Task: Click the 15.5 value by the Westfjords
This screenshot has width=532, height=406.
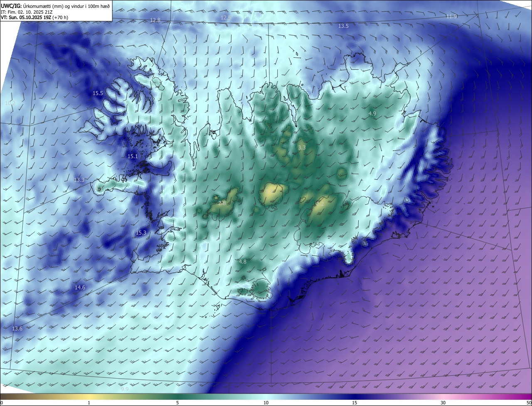Action: [x=98, y=93]
